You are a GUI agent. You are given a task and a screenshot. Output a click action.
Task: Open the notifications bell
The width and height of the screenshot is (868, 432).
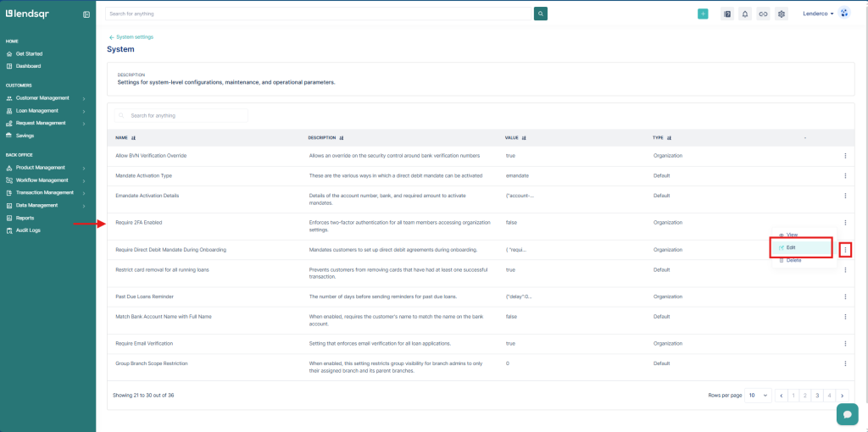coord(745,14)
